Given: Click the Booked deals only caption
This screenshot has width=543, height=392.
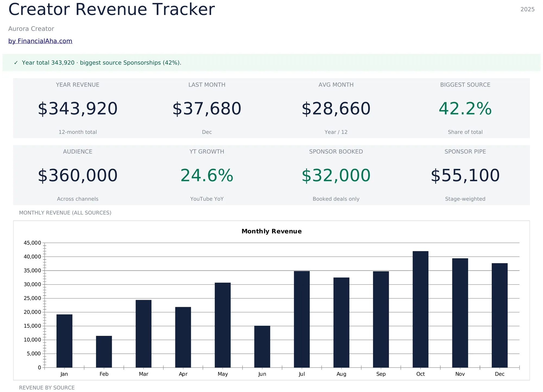Looking at the screenshot, I should (336, 199).
